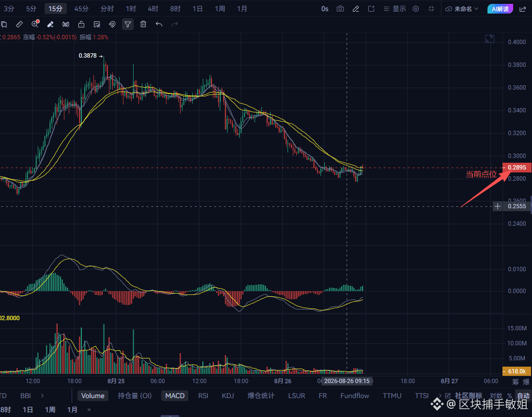Select 自动 auto scale button
This screenshot has width=532, height=417.
tap(523, 396)
